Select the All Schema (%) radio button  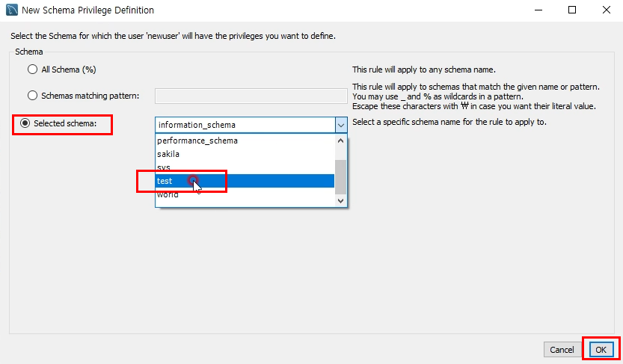(x=33, y=70)
